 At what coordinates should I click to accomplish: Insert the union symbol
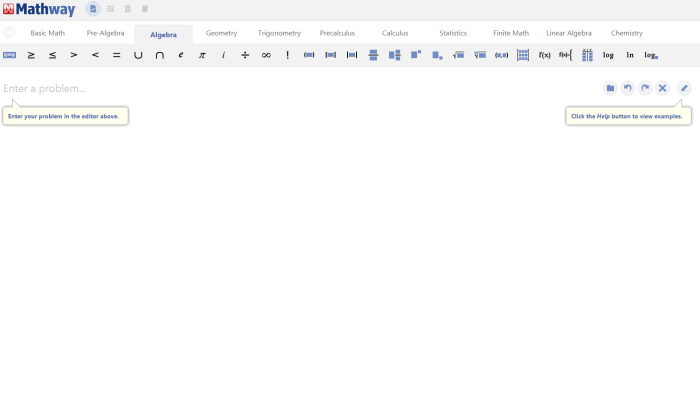pos(138,55)
